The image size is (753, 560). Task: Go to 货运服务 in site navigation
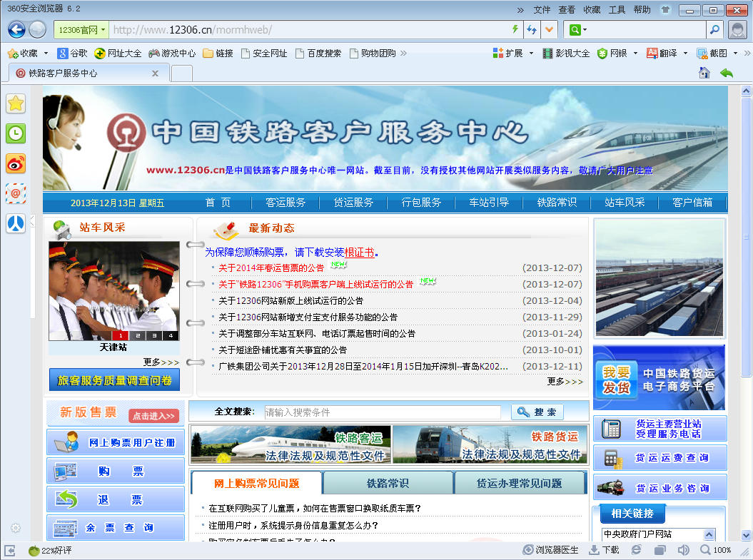(353, 203)
